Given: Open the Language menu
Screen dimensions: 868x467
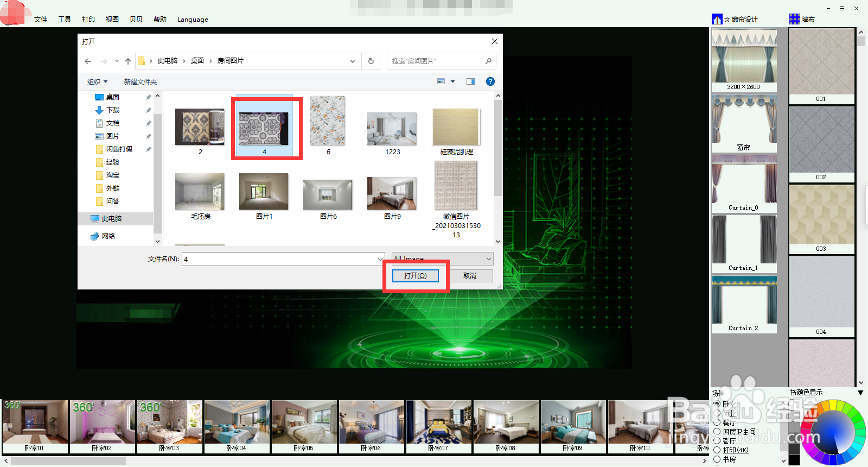Looking at the screenshot, I should (193, 20).
